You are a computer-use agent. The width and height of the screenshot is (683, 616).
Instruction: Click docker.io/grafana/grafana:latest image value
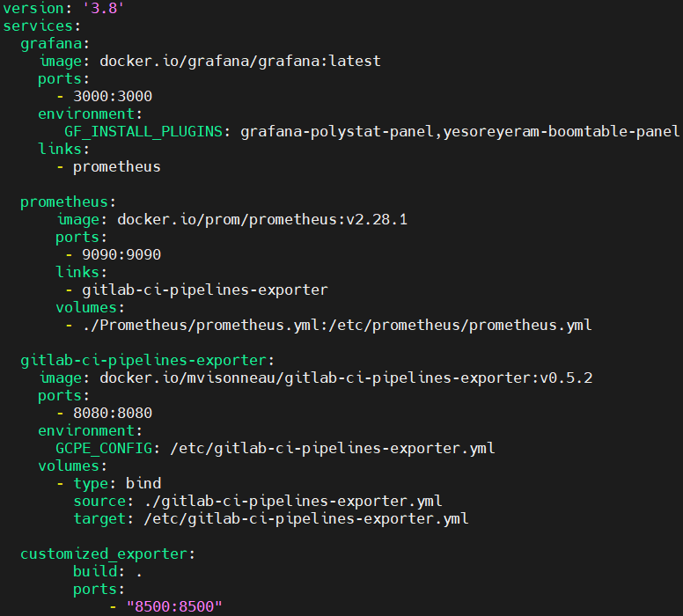pos(240,62)
